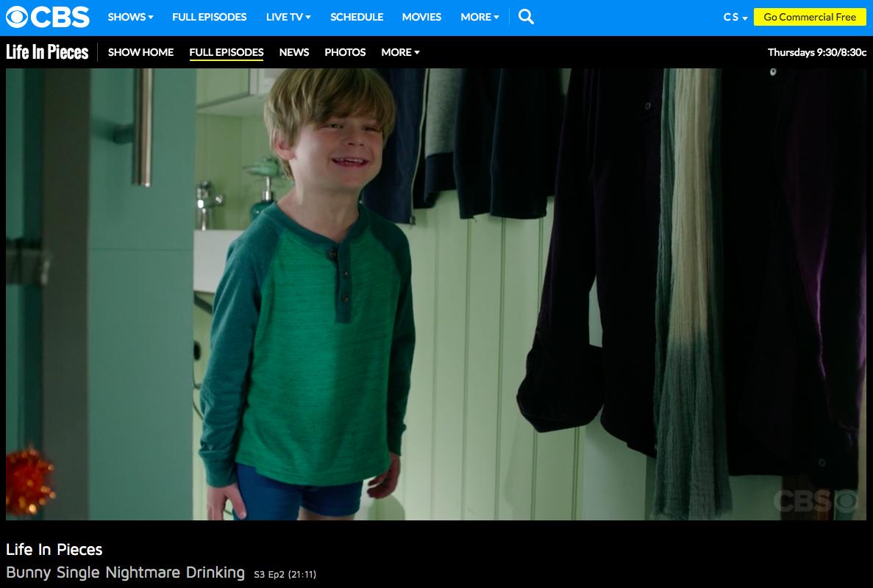The width and height of the screenshot is (873, 588).
Task: Open the C S account dropdown
Action: click(735, 17)
